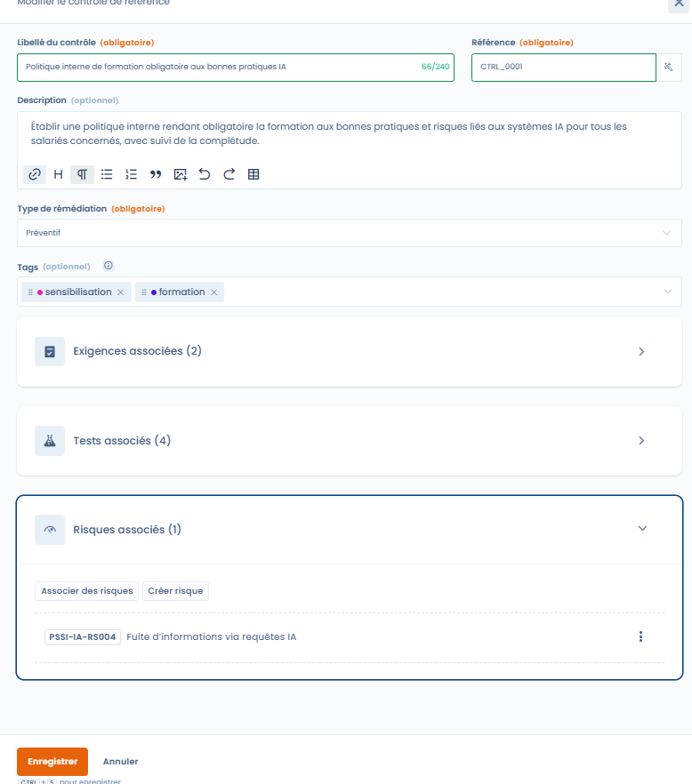Expand the Exigences associées section
The width and height of the screenshot is (692, 784).
pos(641,351)
